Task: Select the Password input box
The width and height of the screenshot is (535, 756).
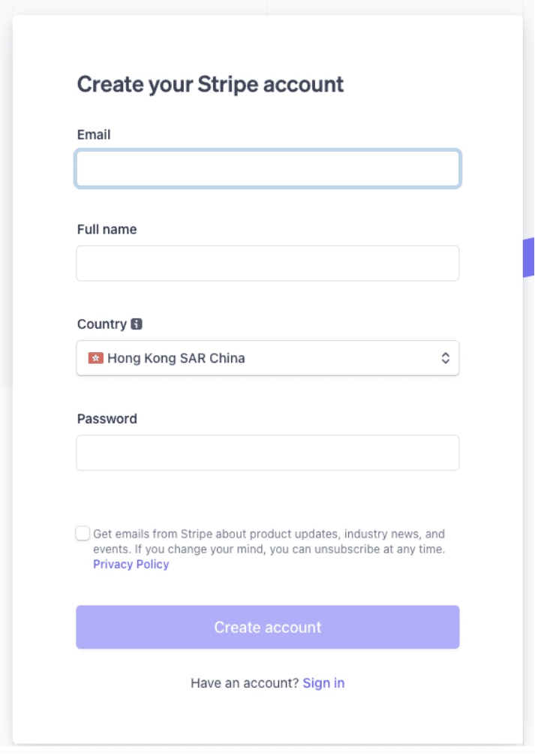Action: 267,453
